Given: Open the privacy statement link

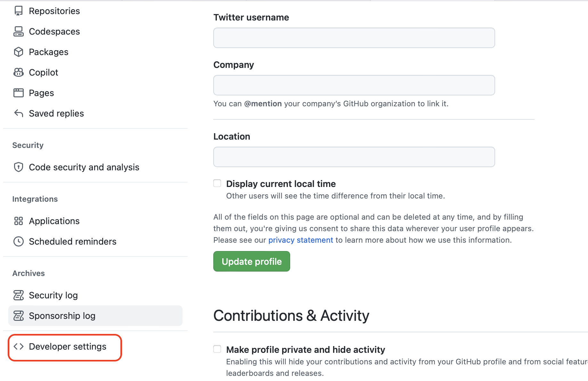Looking at the screenshot, I should pos(300,240).
